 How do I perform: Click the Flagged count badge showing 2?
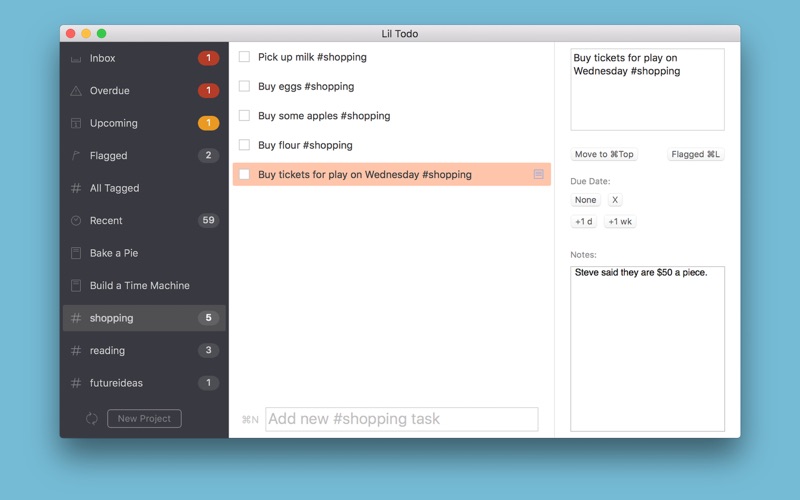(x=208, y=155)
